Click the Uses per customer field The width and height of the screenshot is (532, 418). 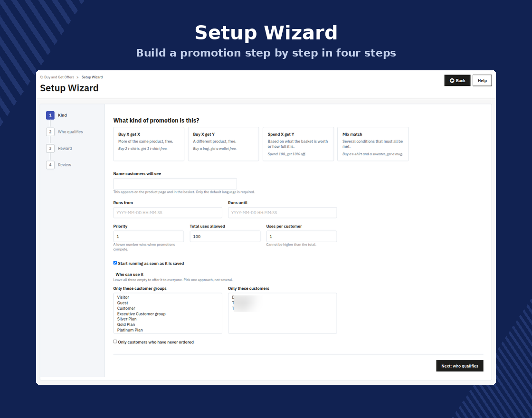pos(302,237)
